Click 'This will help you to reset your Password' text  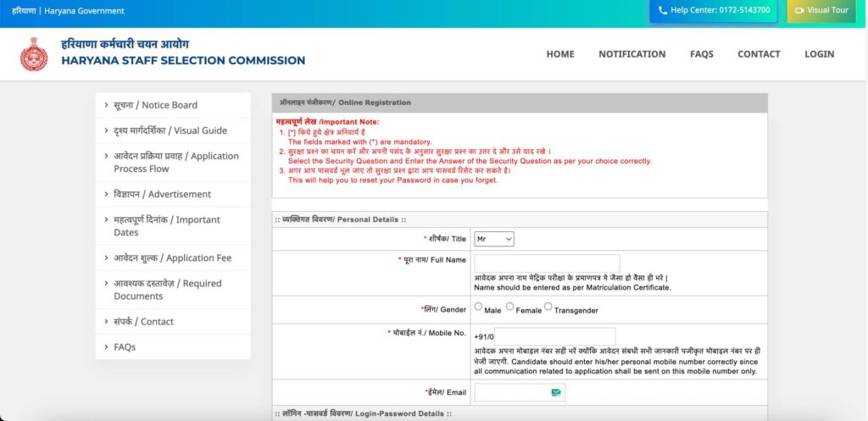[x=392, y=180]
